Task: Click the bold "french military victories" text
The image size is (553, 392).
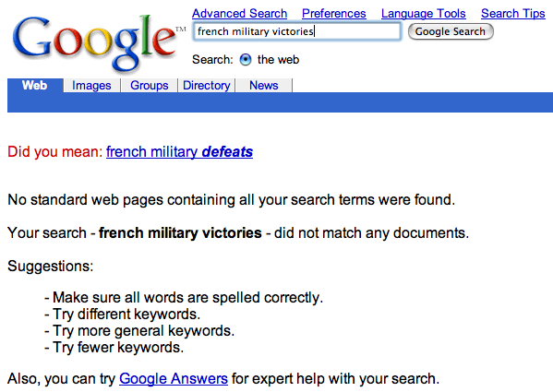Action: click(x=180, y=232)
